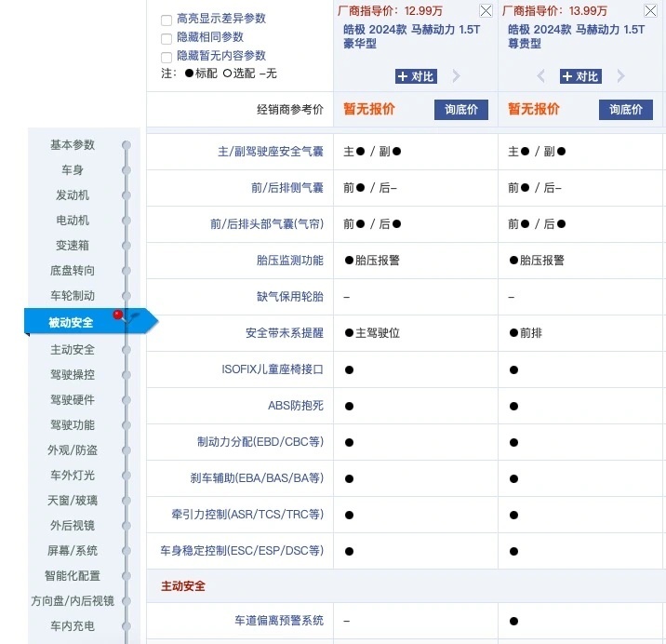Click right arrow beside 尊贵型 对比 button
The image size is (666, 644).
tap(620, 76)
